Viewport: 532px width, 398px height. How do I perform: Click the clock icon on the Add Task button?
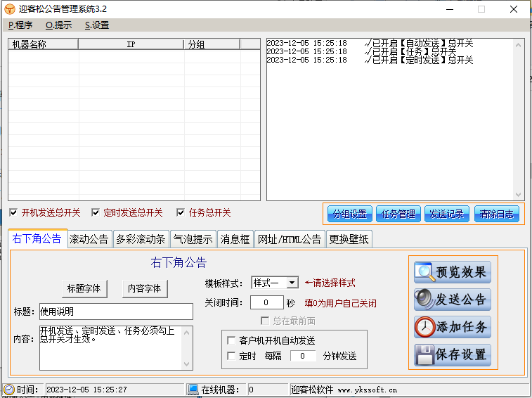point(424,327)
